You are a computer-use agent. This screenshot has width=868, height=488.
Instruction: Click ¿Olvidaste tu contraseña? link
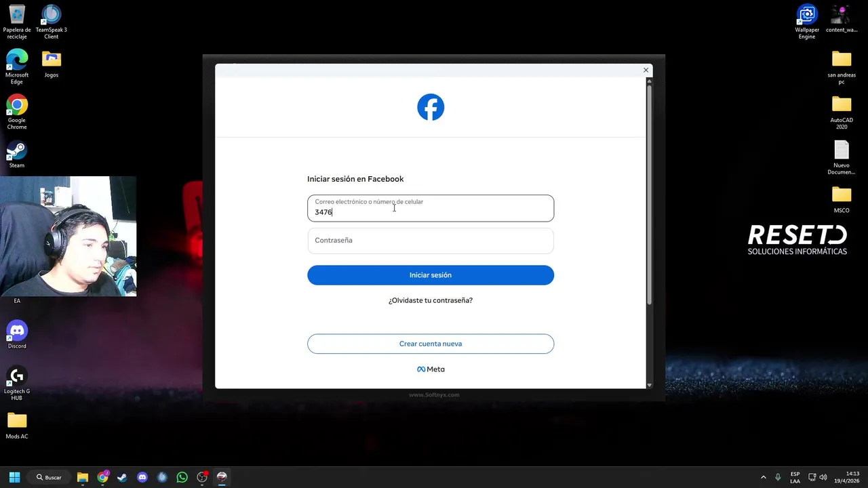click(x=431, y=300)
